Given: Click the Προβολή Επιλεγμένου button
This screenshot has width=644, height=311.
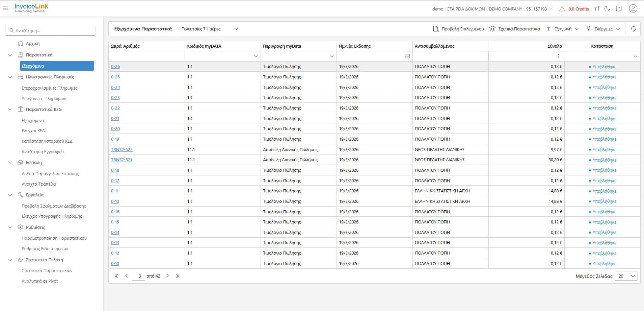Looking at the screenshot, I should click(x=458, y=29).
